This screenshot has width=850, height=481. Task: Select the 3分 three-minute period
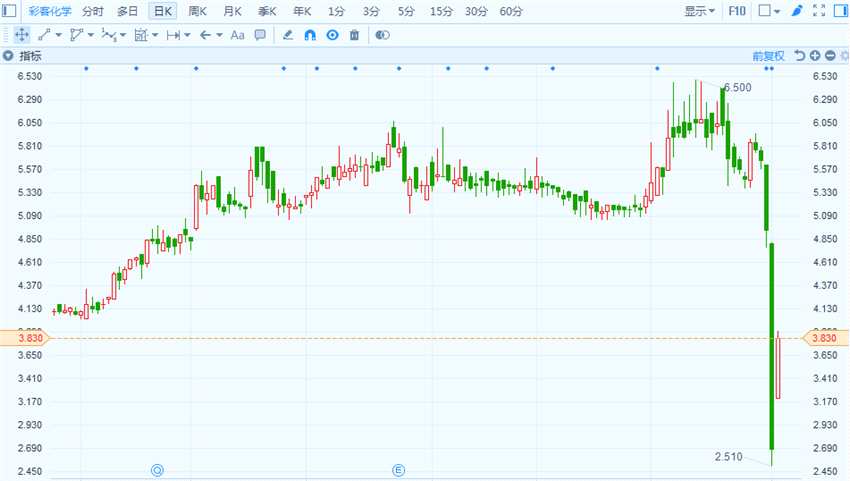tap(371, 11)
